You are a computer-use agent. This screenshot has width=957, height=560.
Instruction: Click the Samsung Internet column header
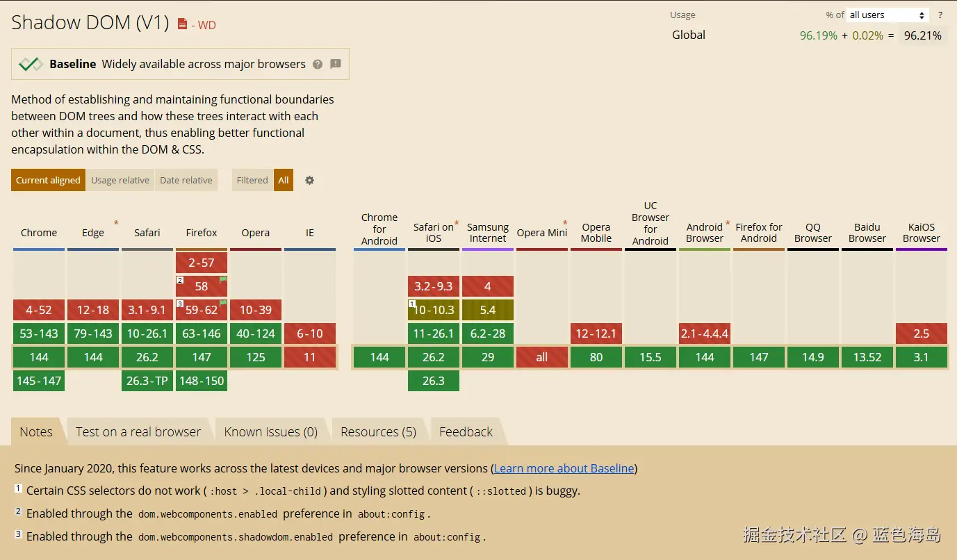click(x=488, y=233)
